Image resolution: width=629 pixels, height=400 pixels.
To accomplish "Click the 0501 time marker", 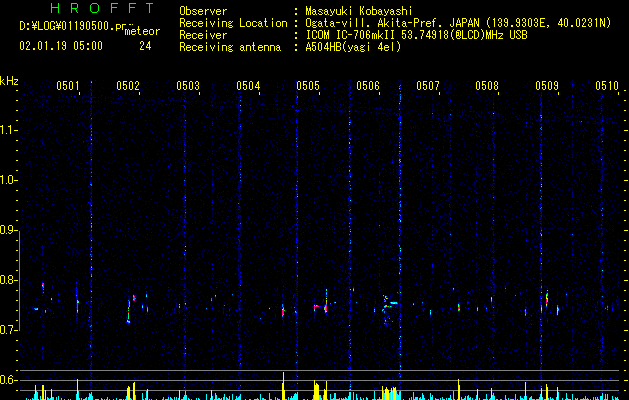I will 68,86.
